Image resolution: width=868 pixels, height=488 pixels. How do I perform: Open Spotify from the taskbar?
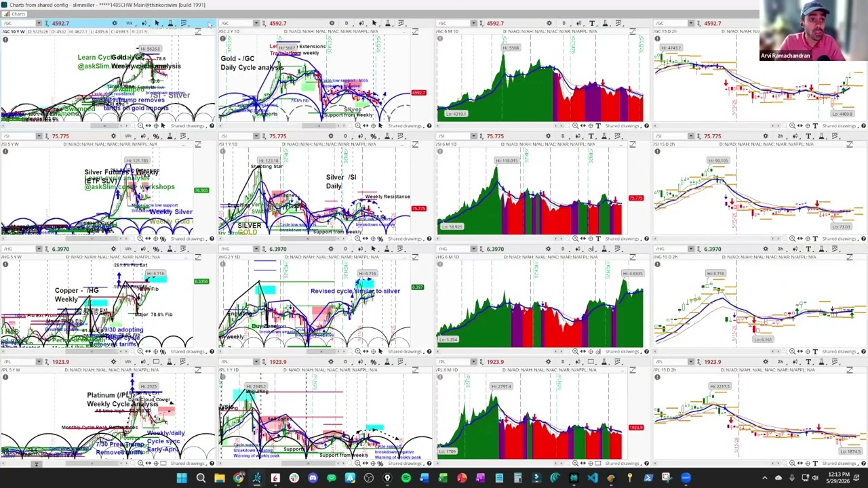pyautogui.click(x=406, y=479)
